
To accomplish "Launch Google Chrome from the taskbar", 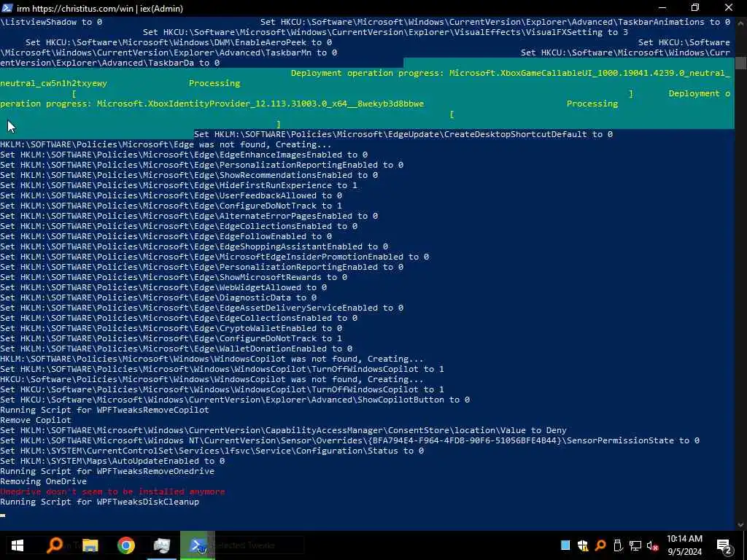I will [x=125, y=545].
